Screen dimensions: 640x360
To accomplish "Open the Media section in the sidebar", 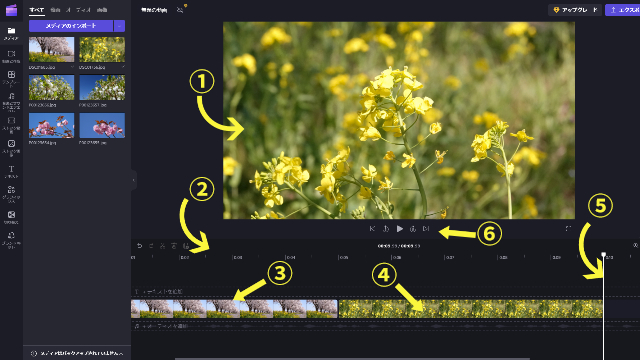I will pos(11,33).
